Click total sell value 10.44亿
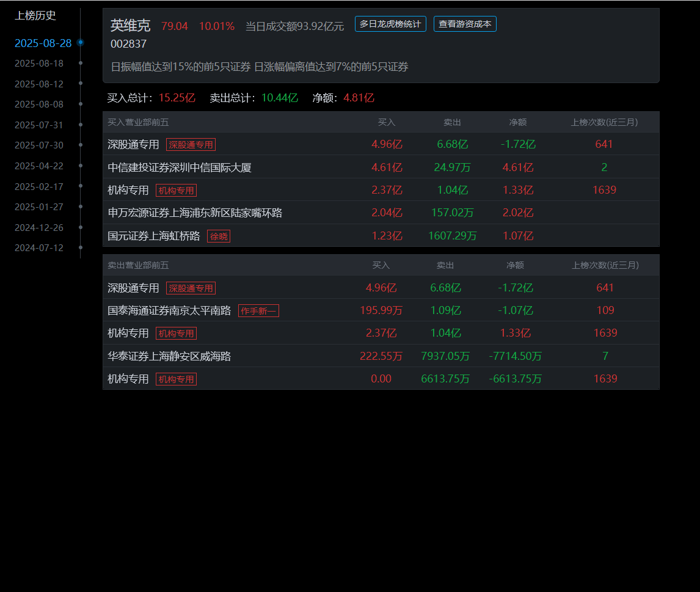Image resolution: width=700 pixels, height=592 pixels. click(280, 98)
